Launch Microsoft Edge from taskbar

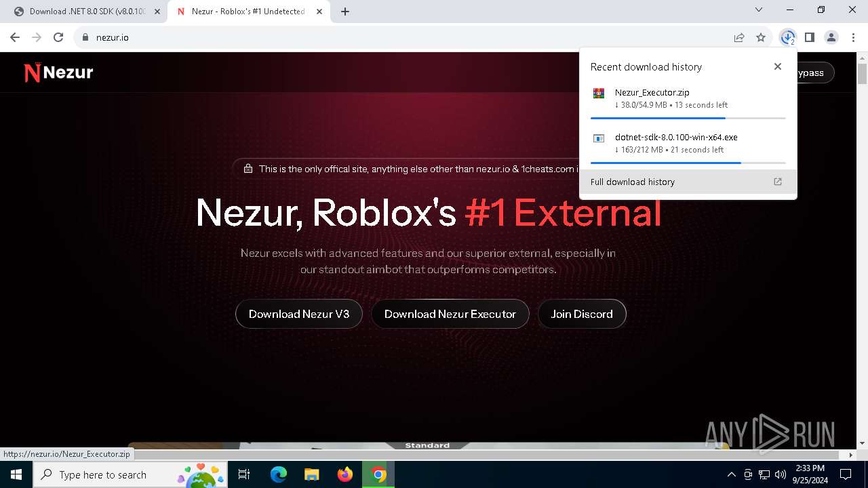point(279,474)
